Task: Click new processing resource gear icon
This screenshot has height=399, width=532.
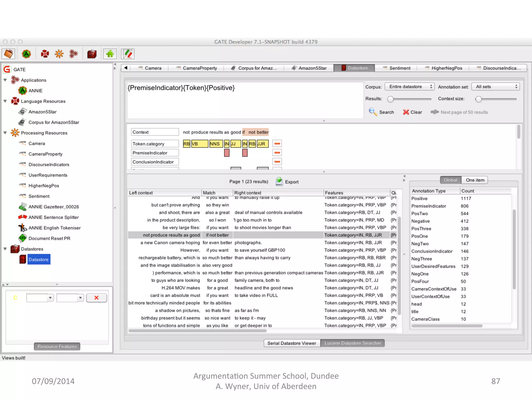Action: coord(59,54)
